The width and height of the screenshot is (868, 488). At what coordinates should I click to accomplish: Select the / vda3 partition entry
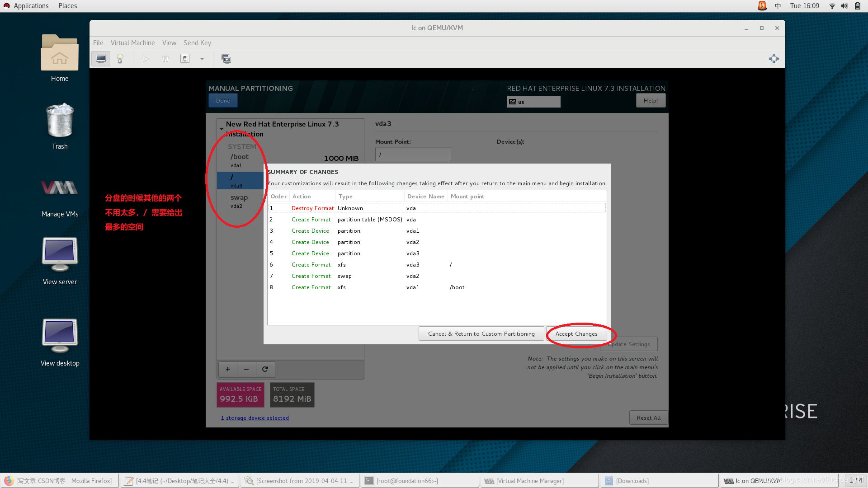(240, 181)
